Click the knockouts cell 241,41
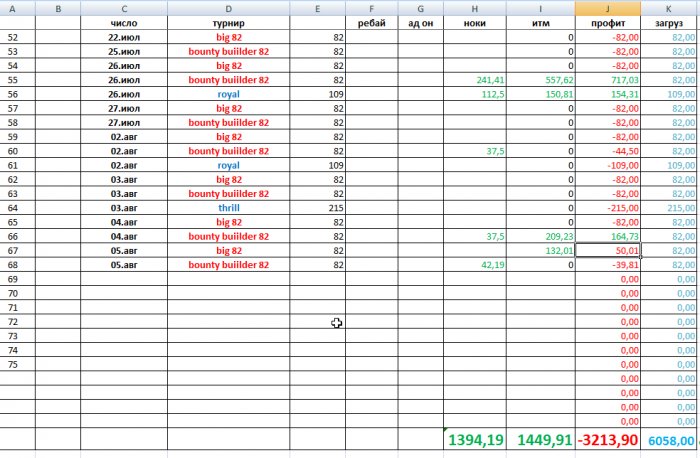 coord(475,80)
